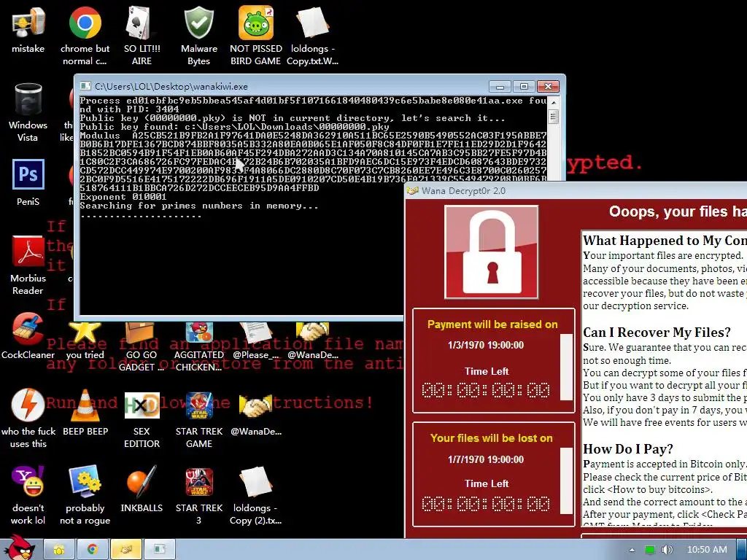Launch STAR TREK GAME icon
Image resolution: width=747 pixels, height=560 pixels.
point(199,418)
